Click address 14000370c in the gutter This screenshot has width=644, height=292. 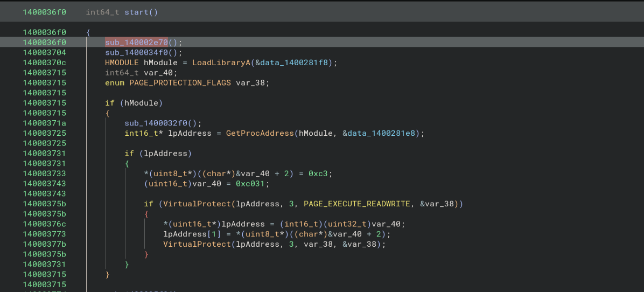pyautogui.click(x=44, y=63)
